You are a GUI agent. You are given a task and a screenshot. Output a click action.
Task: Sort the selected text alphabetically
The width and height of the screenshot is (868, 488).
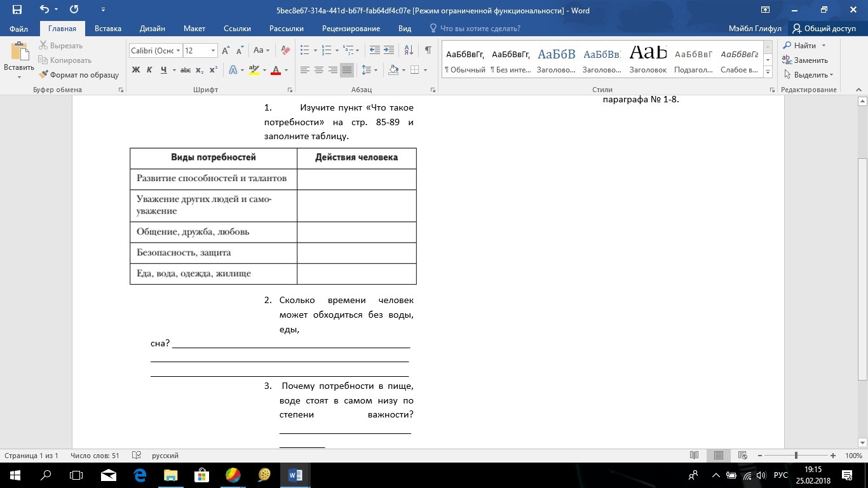coord(409,50)
